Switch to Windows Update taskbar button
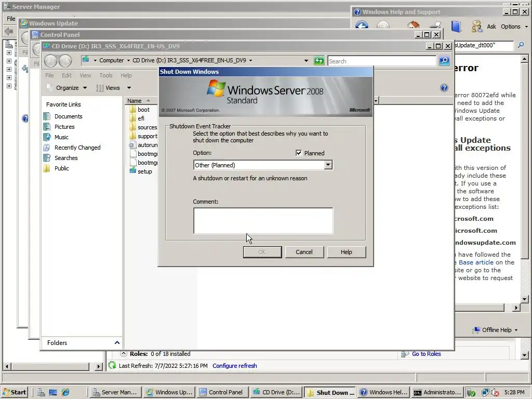This screenshot has height=399, width=532. coord(169,392)
